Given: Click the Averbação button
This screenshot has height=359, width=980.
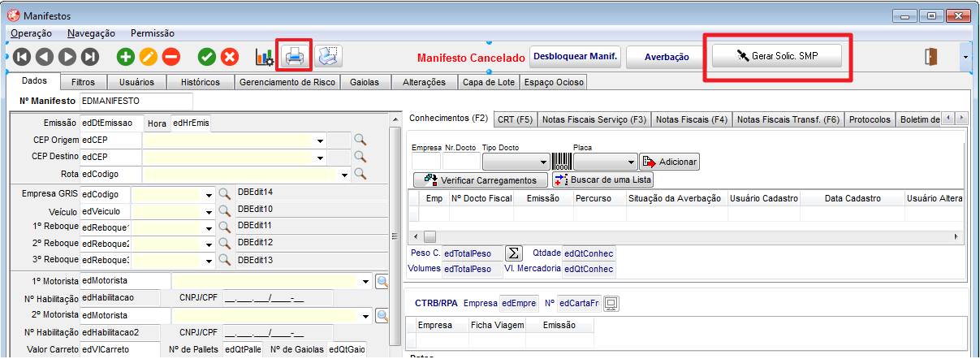Looking at the screenshot, I should click(x=667, y=57).
